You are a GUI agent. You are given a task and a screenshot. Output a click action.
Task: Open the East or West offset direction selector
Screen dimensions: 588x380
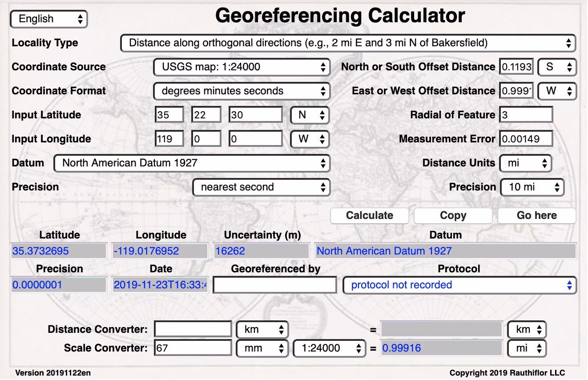coord(557,91)
